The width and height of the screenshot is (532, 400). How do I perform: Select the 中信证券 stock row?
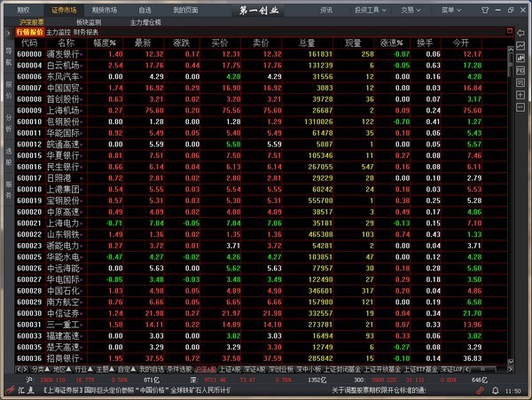[x=261, y=313]
